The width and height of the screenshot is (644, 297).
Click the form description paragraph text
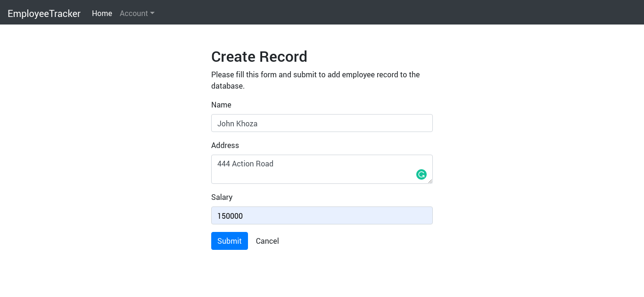coord(315,74)
